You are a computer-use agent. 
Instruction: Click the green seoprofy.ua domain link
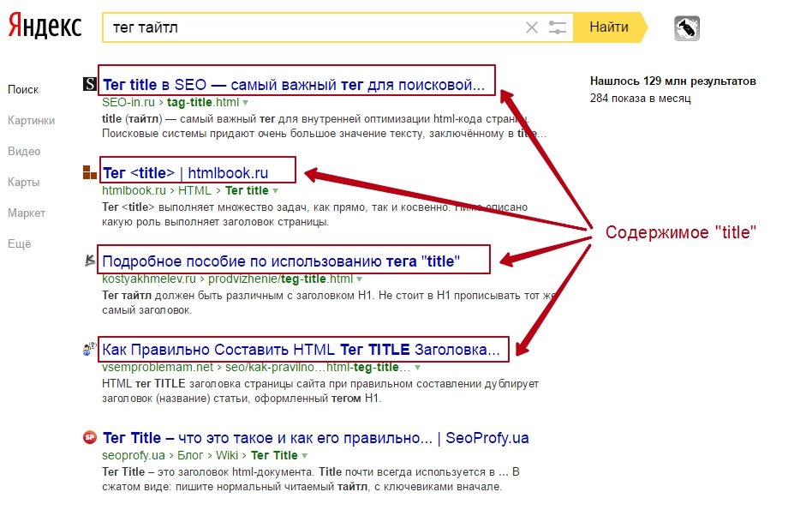[x=134, y=455]
